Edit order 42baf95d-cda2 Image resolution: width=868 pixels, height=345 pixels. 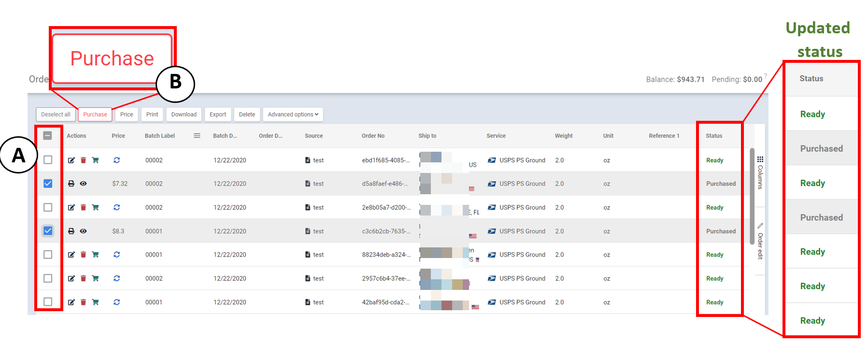click(71, 302)
